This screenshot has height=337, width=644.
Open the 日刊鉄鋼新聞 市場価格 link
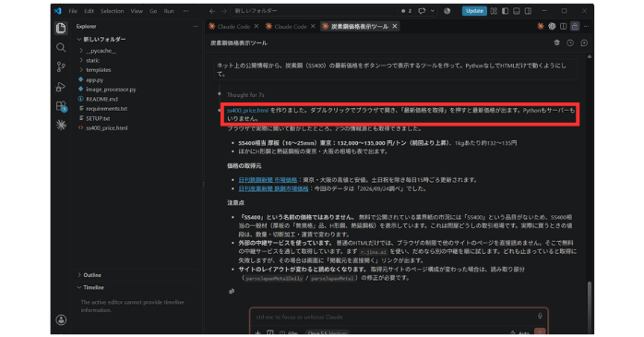268,180
